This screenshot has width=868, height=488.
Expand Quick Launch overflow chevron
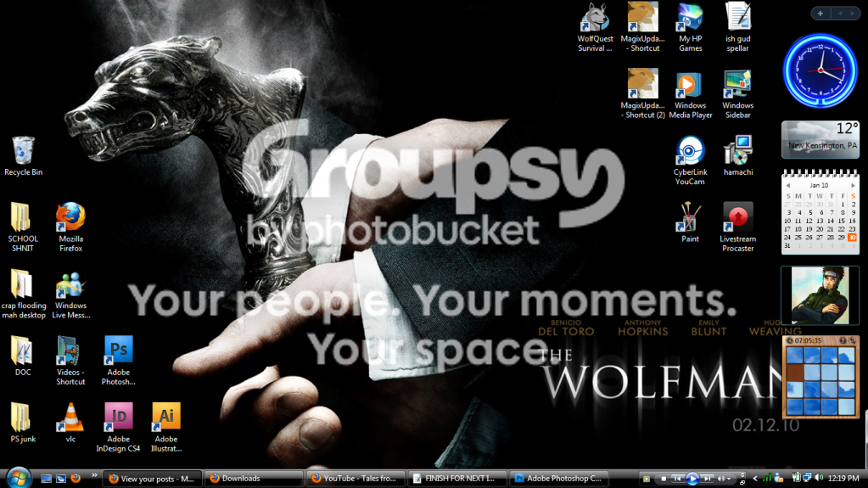click(94, 475)
